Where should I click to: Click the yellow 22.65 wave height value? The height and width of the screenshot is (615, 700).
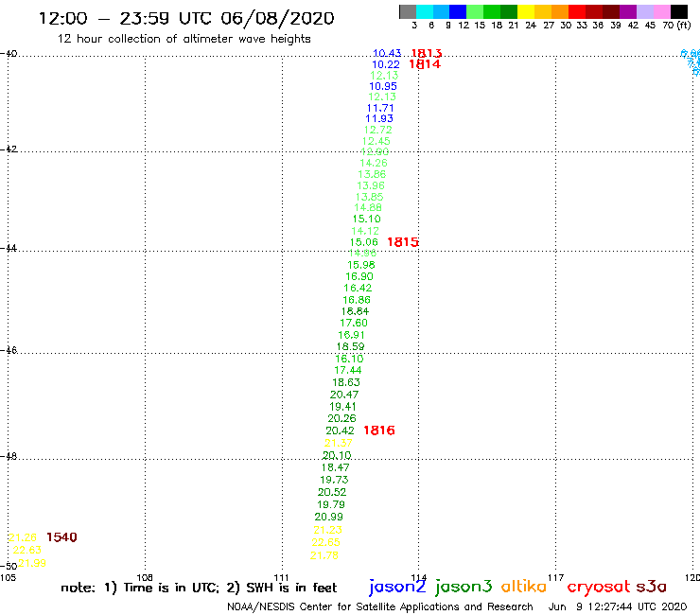(326, 542)
